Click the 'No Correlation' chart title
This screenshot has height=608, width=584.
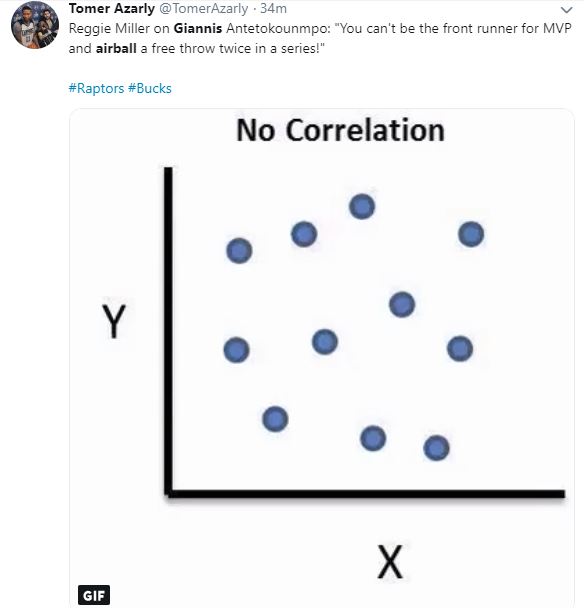click(340, 130)
